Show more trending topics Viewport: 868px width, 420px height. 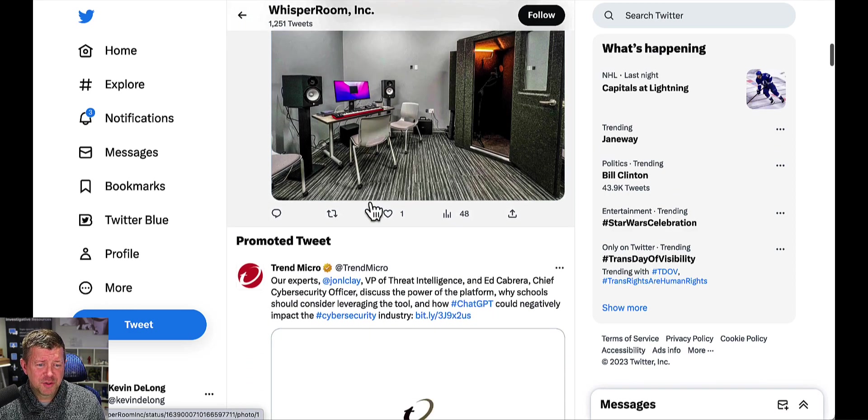tap(624, 308)
